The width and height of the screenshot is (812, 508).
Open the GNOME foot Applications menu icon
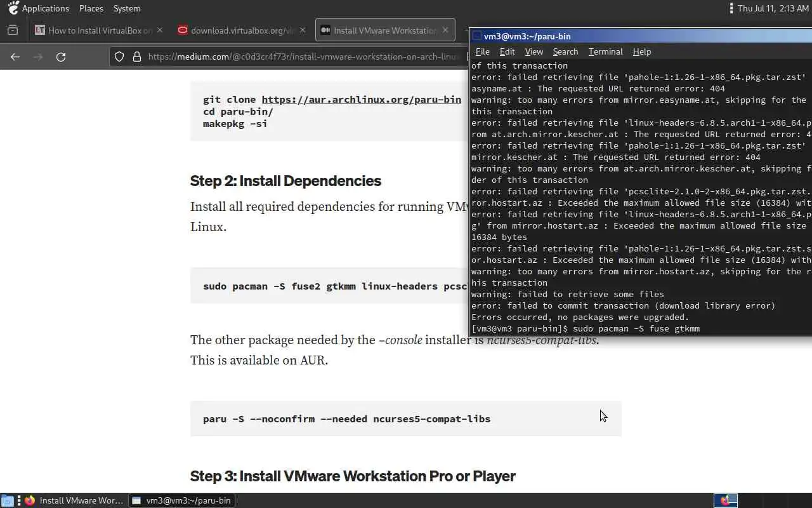[13, 8]
